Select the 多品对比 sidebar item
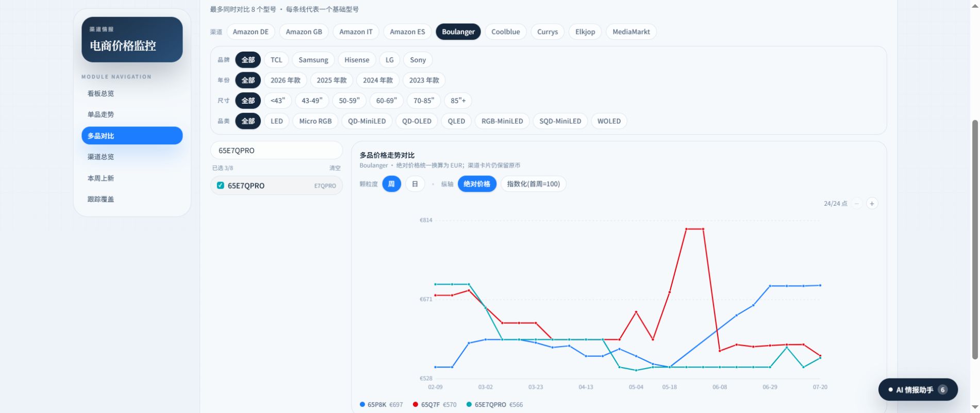This screenshot has width=980, height=413. click(132, 136)
